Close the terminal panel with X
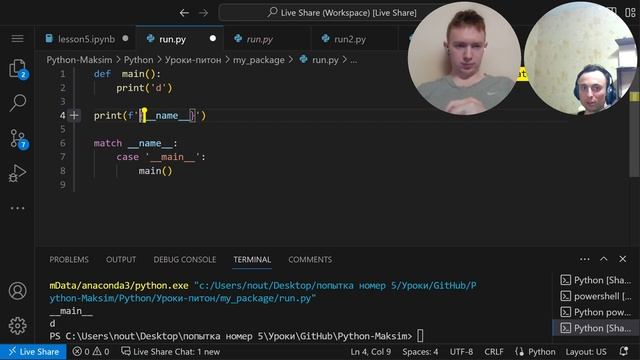Viewport: 640px width, 360px height. [622, 259]
